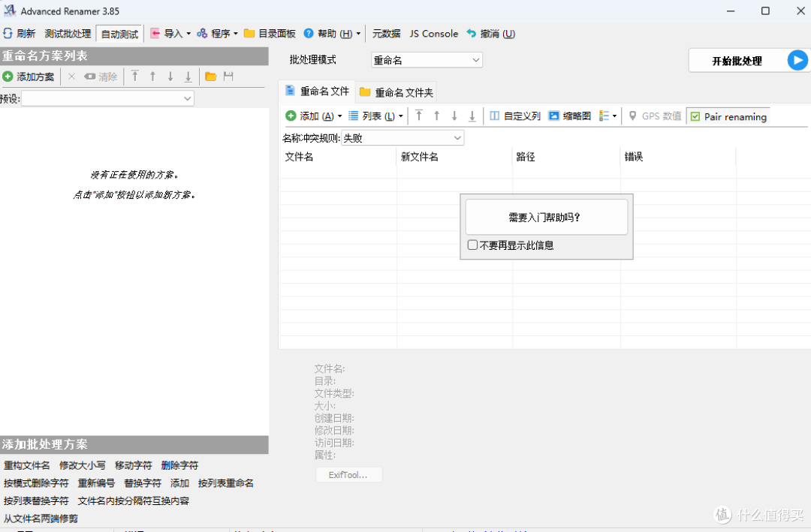Image resolution: width=811 pixels, height=532 pixels.
Task: Click 添加方案 green plus button
Action: [x=29, y=77]
